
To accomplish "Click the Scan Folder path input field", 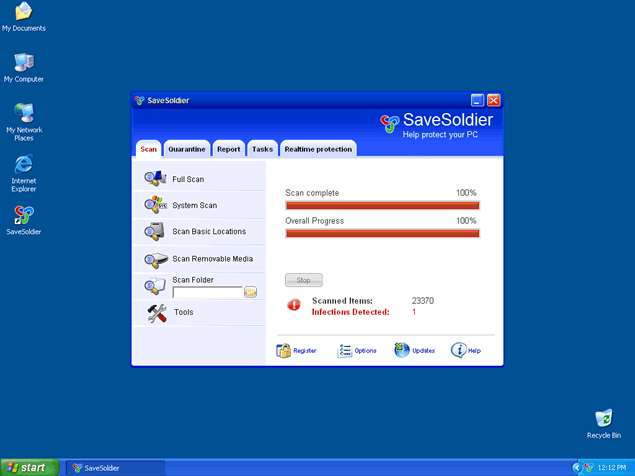I will coord(207,292).
